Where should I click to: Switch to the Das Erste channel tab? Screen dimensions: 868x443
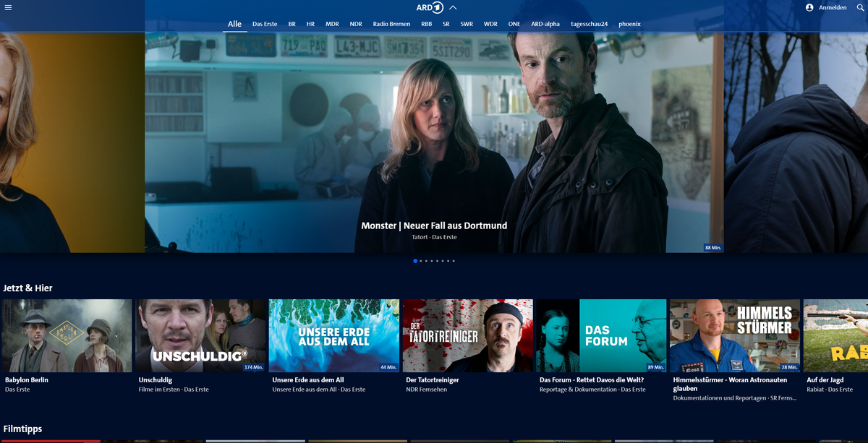click(x=265, y=24)
